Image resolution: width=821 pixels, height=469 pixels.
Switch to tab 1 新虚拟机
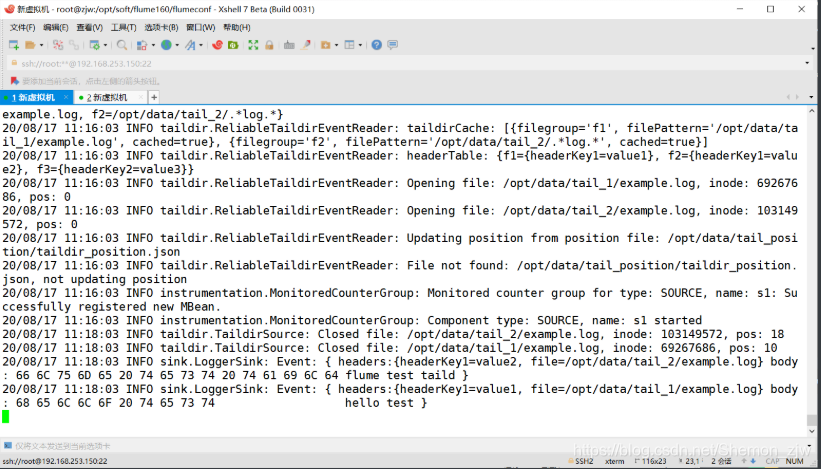[x=37, y=97]
